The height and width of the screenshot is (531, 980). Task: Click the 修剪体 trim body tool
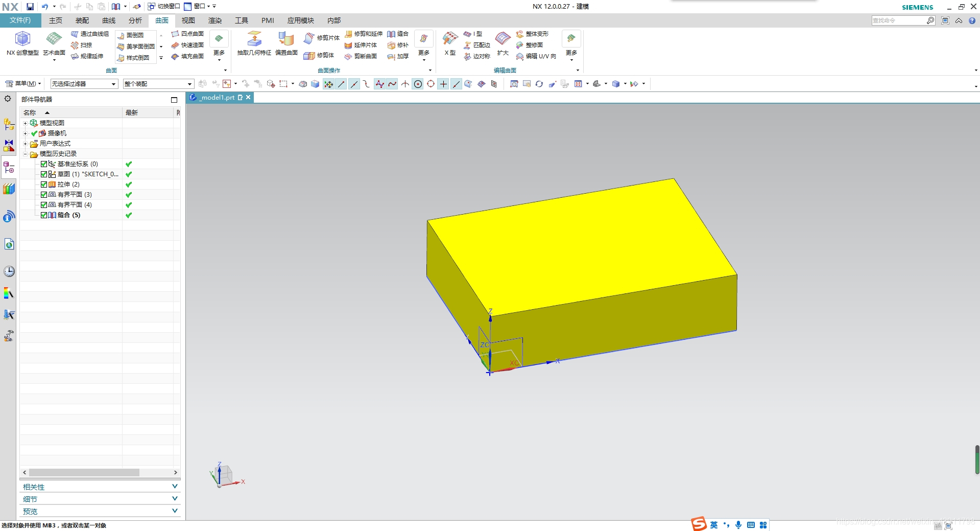click(x=319, y=55)
